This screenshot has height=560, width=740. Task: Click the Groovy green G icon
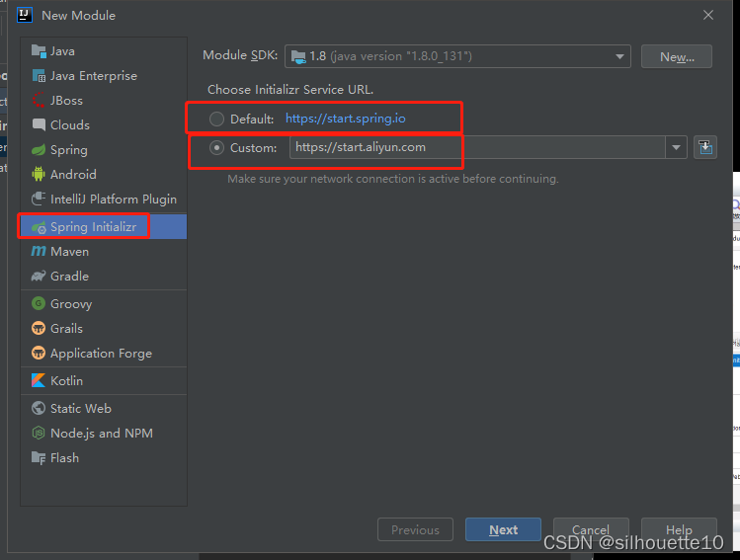pos(39,303)
